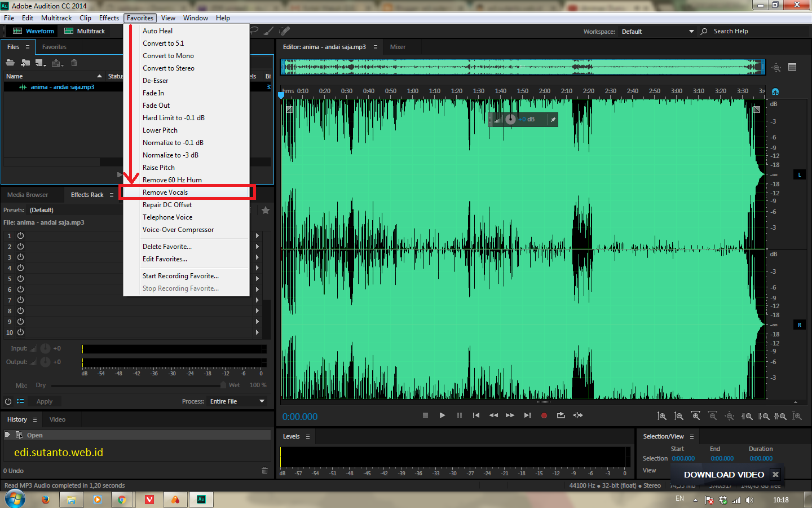The width and height of the screenshot is (812, 508).
Task: Toggle right channel R button
Action: coord(799,325)
